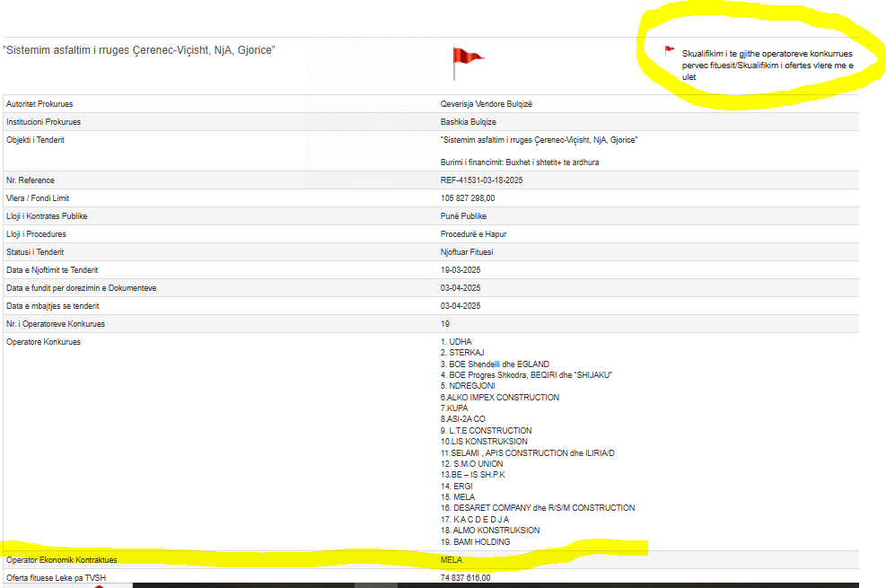Click the 'Operator Ekonomik Kontraktues' row label
Screen dimensions: 886x588
62,560
